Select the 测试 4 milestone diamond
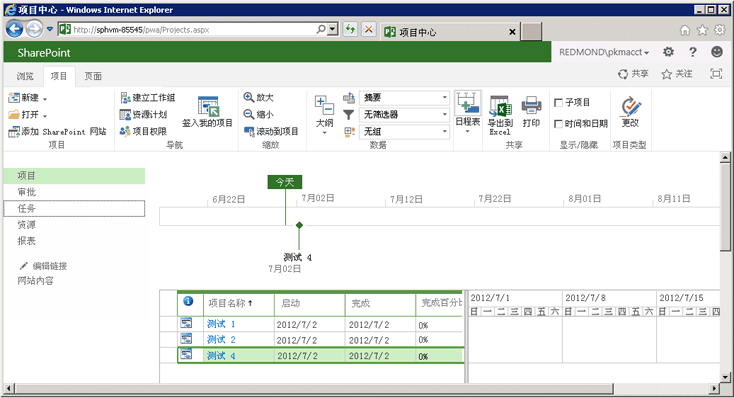 tap(299, 225)
